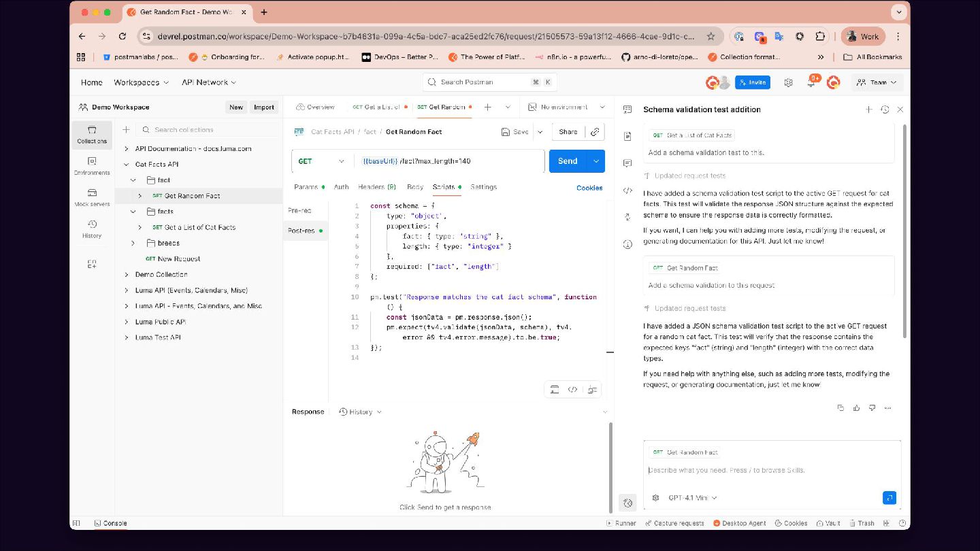The image size is (980, 551).
Task: Click the Search Postman field
Action: [x=490, y=82]
